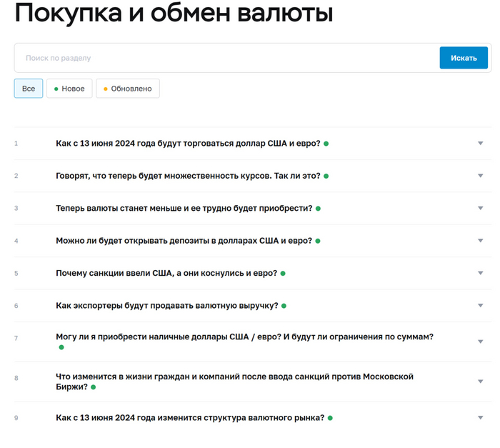Expand arrow for sanctions question 5
500x448 pixels.
[481, 273]
